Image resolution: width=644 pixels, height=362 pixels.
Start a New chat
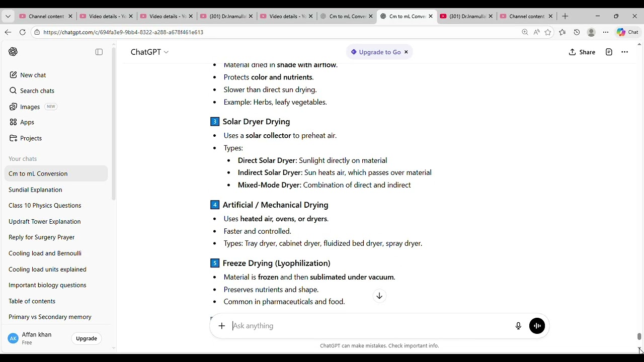point(33,75)
